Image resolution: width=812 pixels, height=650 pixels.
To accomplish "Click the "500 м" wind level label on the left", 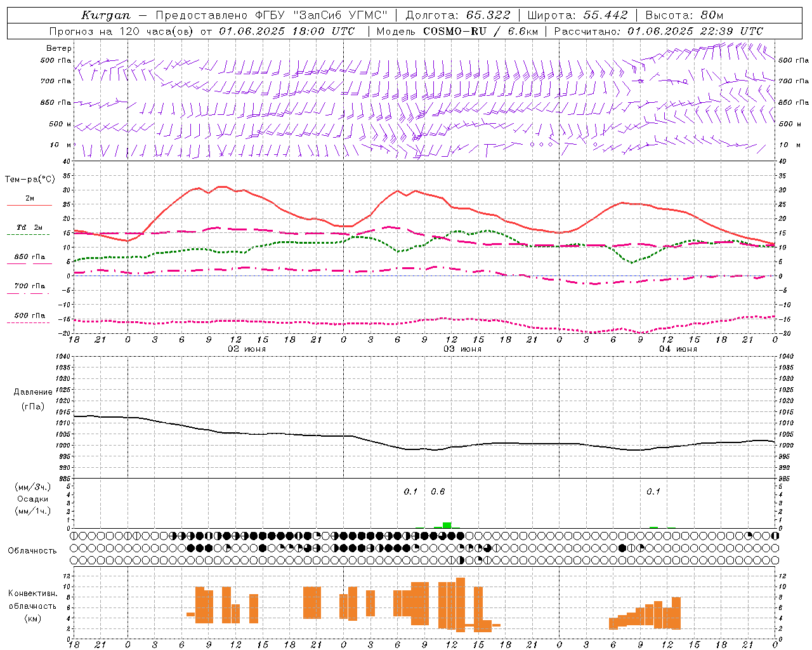I will pyautogui.click(x=60, y=124).
